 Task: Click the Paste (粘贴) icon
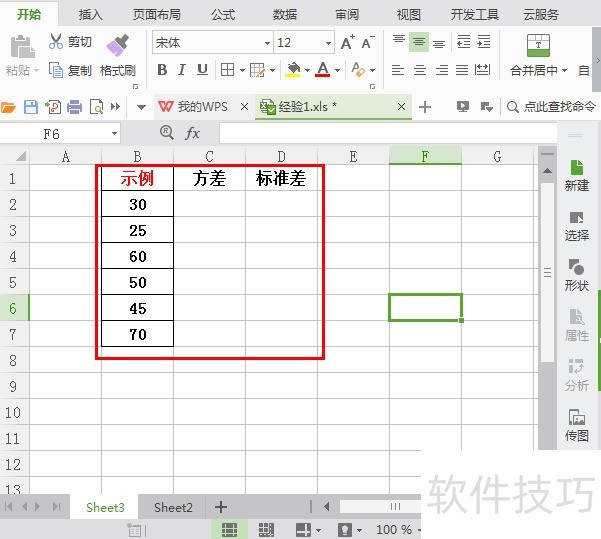[x=22, y=47]
